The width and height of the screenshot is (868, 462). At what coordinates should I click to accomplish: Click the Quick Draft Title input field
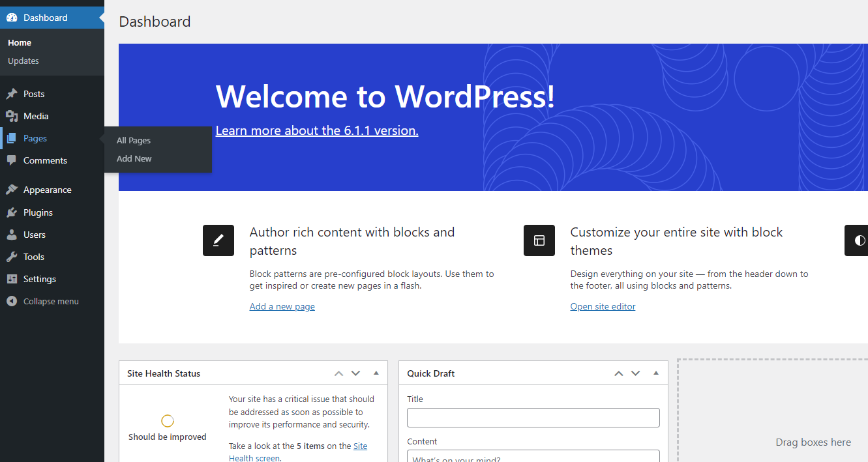[533, 418]
